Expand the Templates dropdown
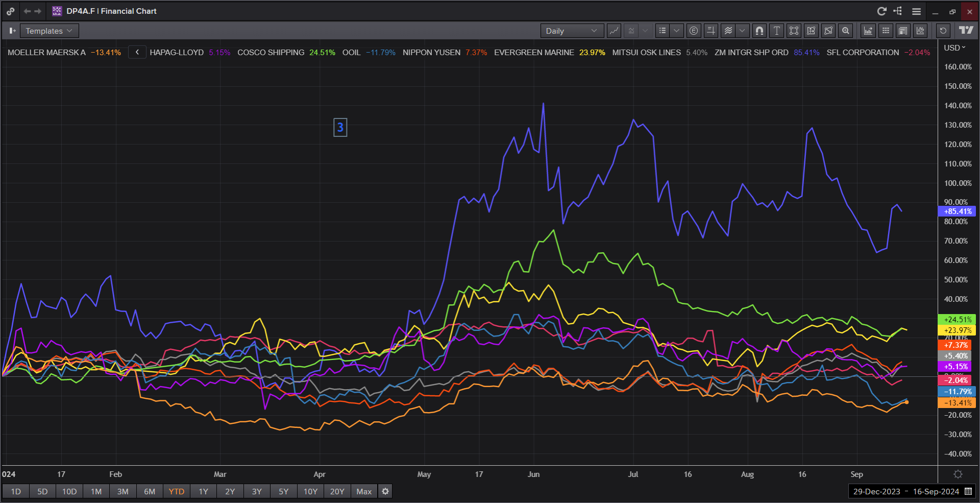Viewport: 980px width, 503px height. click(49, 31)
